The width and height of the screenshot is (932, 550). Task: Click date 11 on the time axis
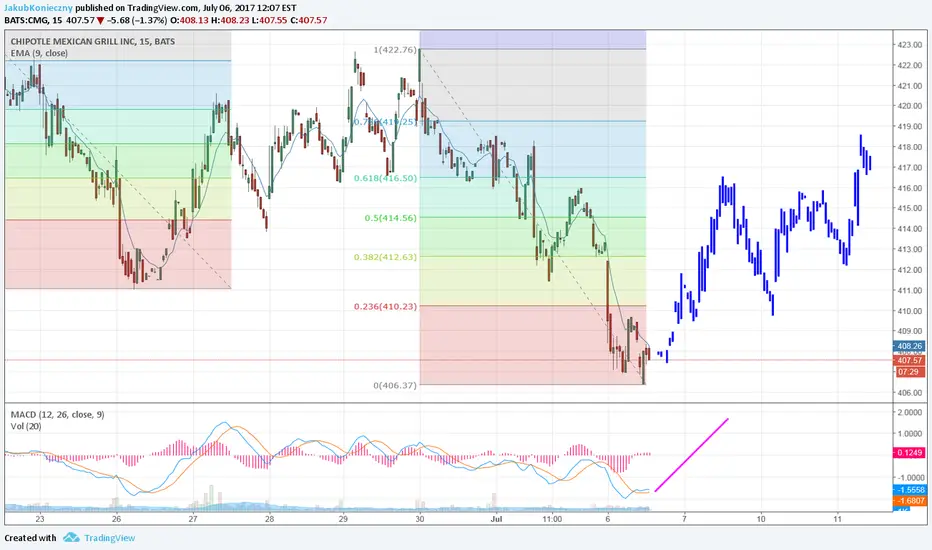[x=837, y=519]
